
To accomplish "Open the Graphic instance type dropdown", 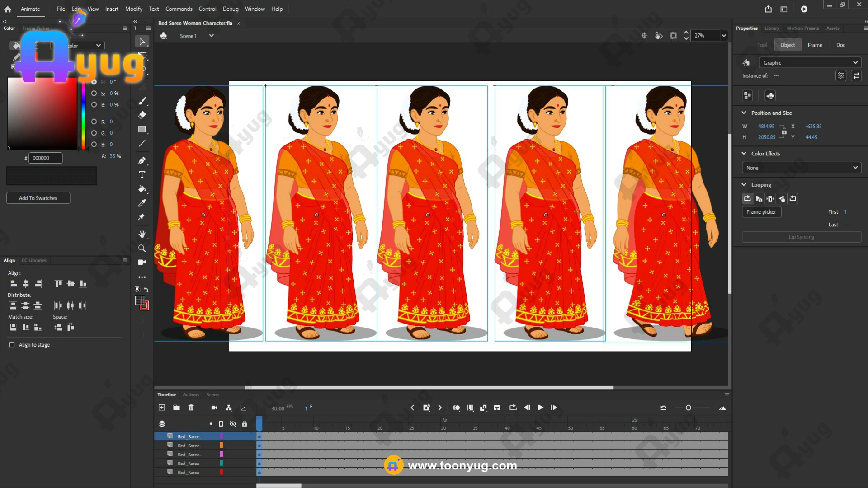I will [x=809, y=63].
